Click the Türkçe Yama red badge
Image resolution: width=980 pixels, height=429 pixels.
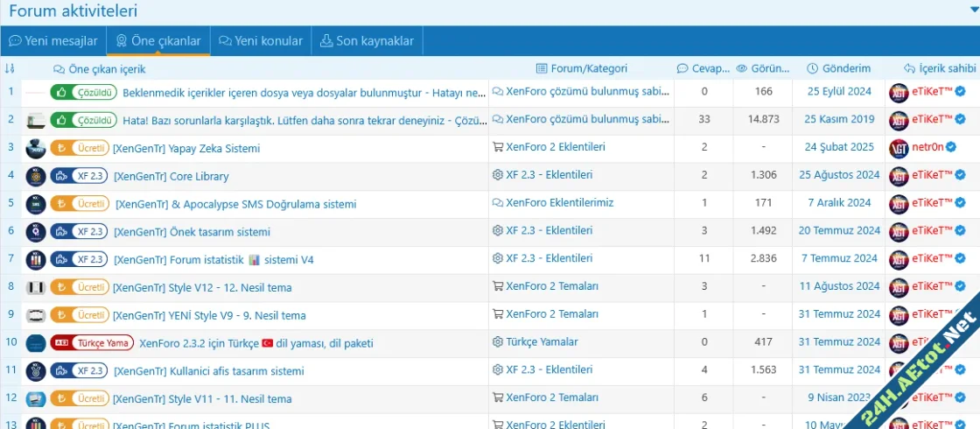[92, 343]
